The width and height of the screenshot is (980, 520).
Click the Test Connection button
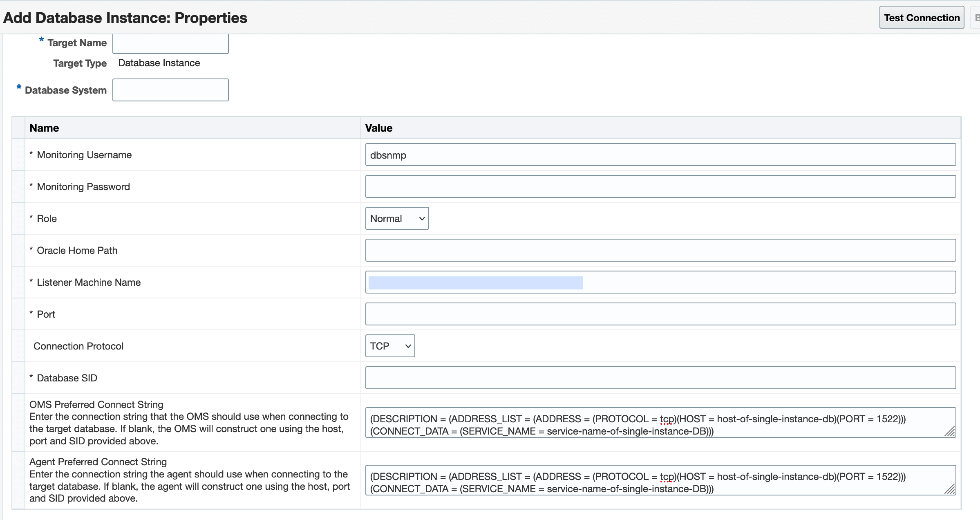(922, 18)
